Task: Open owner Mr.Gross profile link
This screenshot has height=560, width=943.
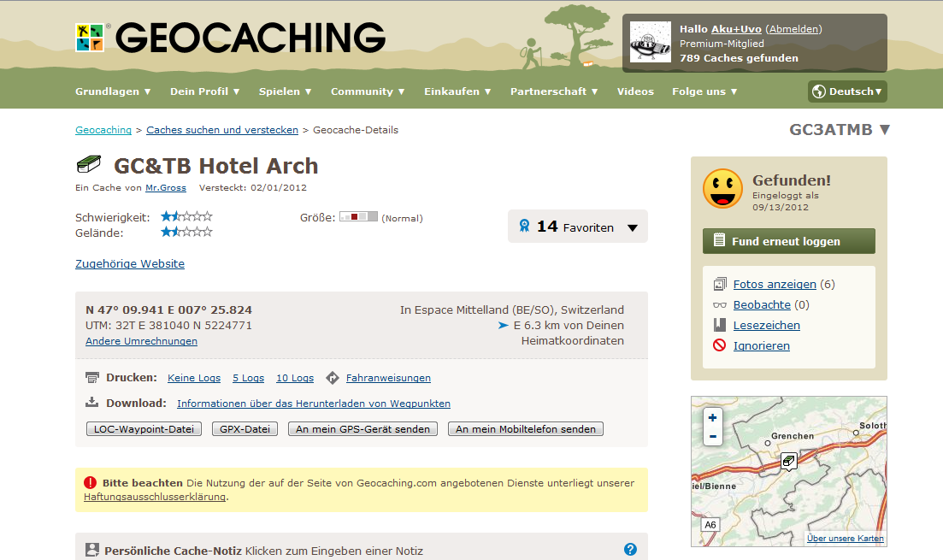Action: click(x=166, y=188)
